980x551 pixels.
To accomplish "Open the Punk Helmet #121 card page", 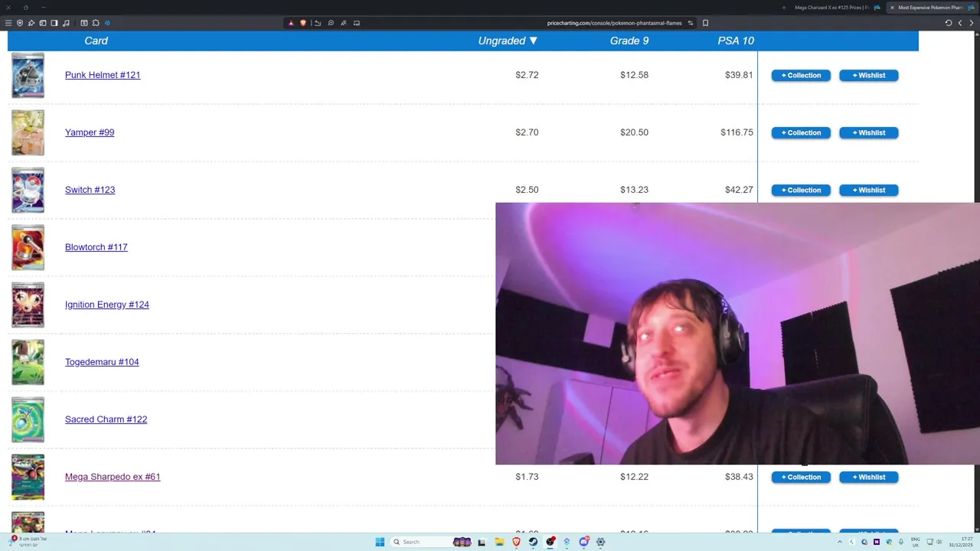I will [x=103, y=75].
